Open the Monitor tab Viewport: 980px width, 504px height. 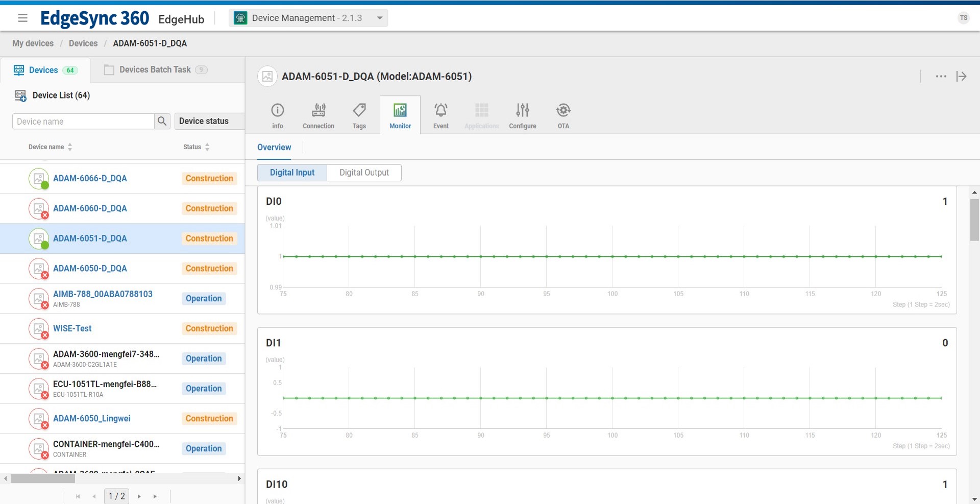click(x=400, y=116)
